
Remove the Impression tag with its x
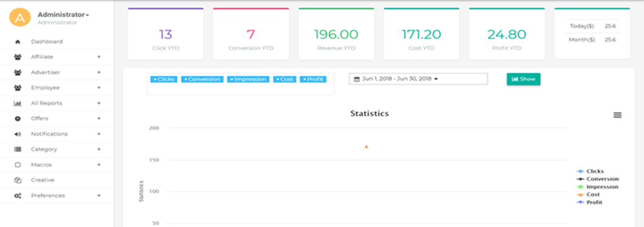click(232, 79)
